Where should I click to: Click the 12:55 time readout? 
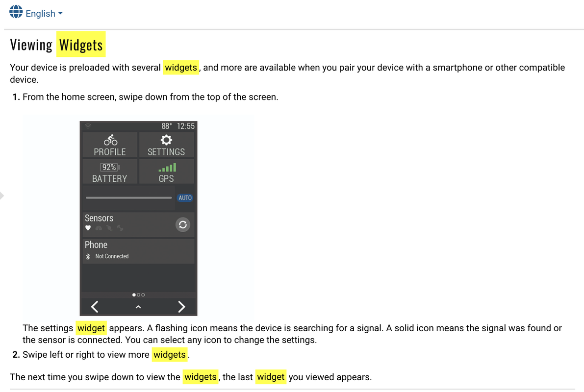pyautogui.click(x=186, y=126)
